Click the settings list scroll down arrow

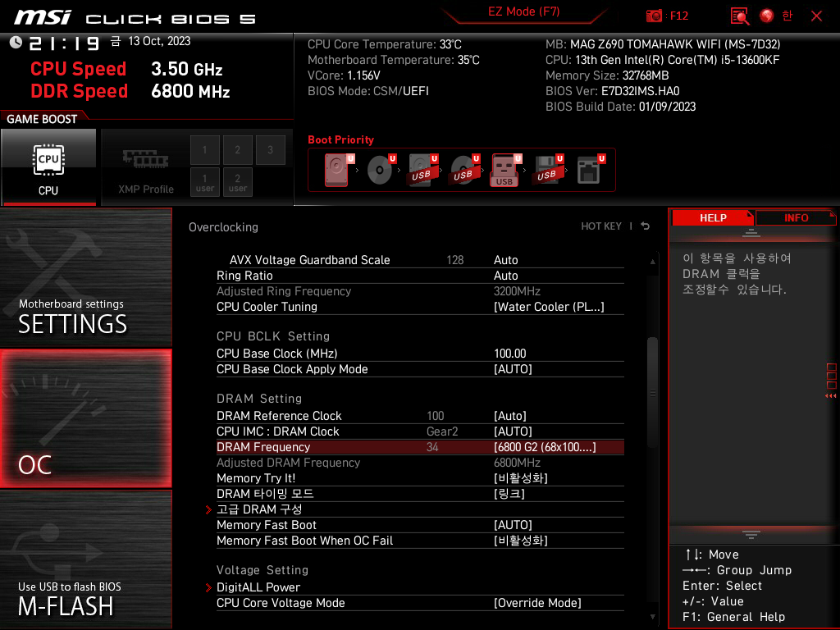(652, 617)
